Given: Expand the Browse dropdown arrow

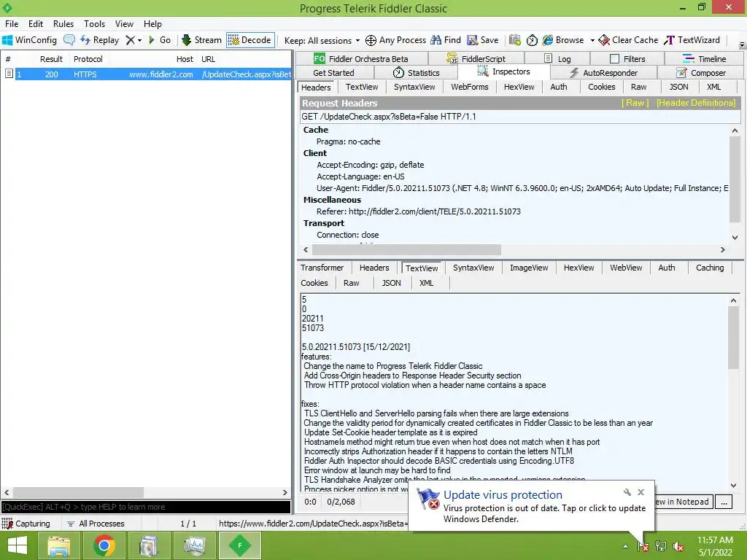Looking at the screenshot, I should click(592, 41).
